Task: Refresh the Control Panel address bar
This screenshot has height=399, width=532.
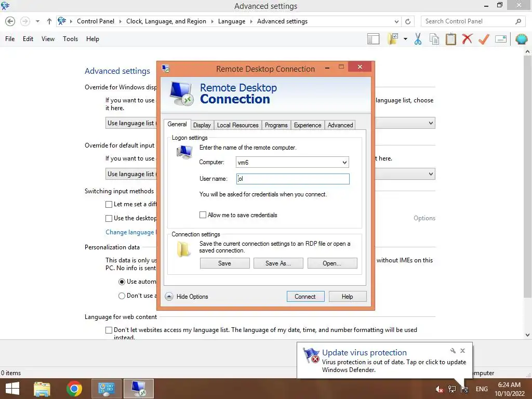Action: coord(408,21)
